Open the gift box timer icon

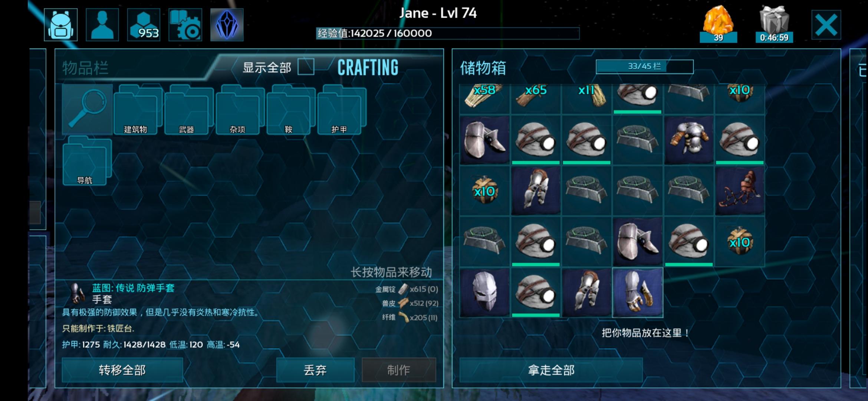coord(774,24)
